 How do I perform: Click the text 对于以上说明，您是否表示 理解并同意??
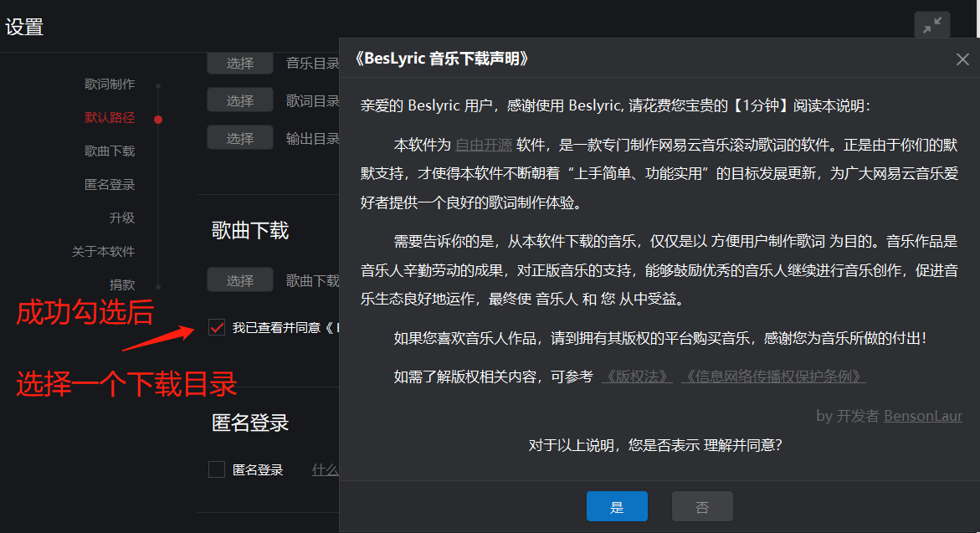(655, 445)
